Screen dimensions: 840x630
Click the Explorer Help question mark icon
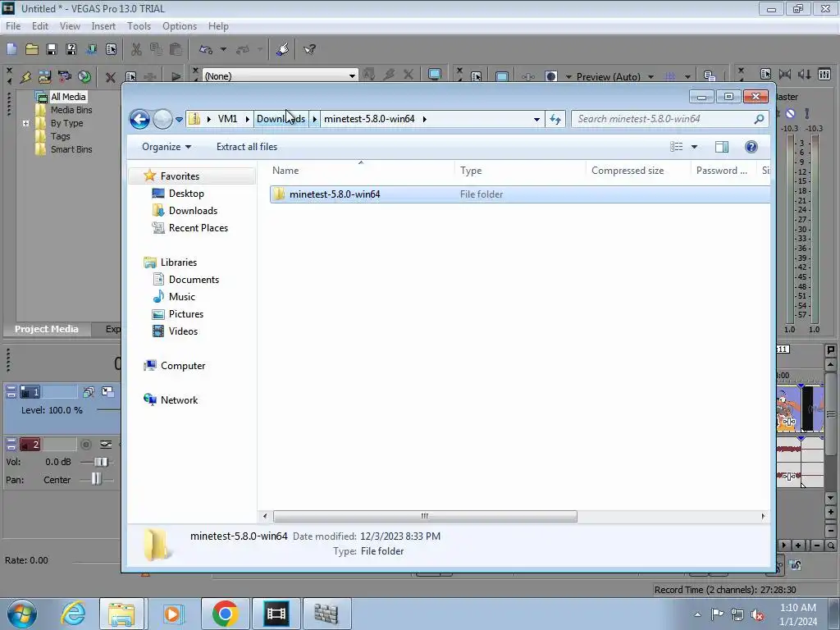click(x=751, y=147)
